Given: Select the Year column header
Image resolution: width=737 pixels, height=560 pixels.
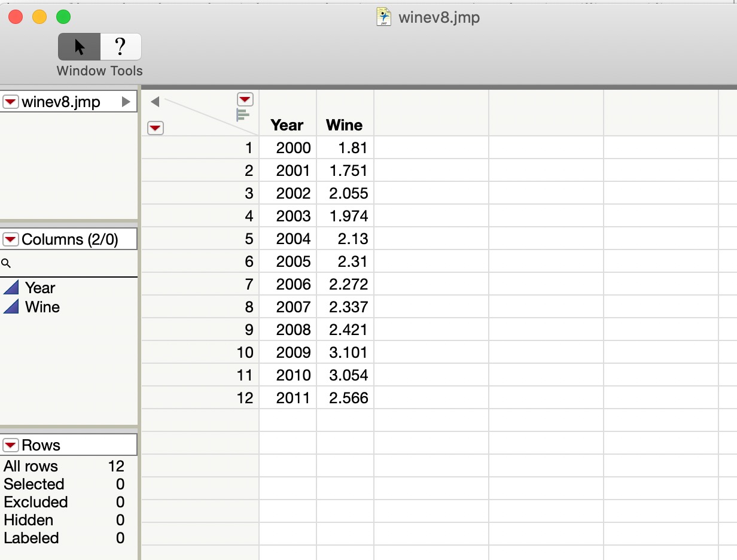Looking at the screenshot, I should 287,125.
